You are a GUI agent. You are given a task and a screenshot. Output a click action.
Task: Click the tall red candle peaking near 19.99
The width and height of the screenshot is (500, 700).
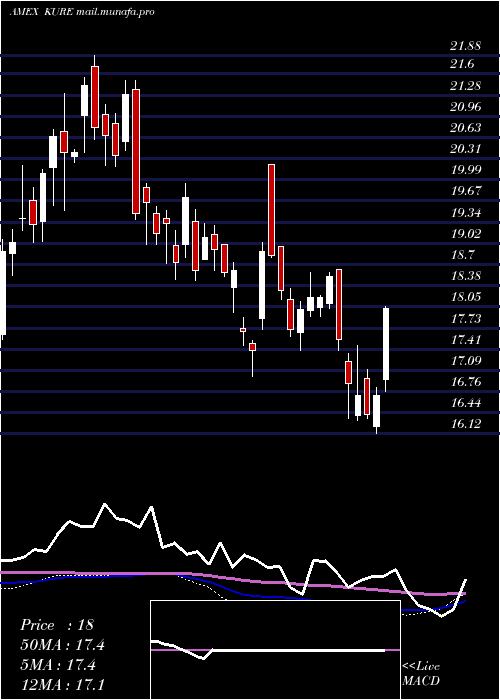click(x=271, y=210)
